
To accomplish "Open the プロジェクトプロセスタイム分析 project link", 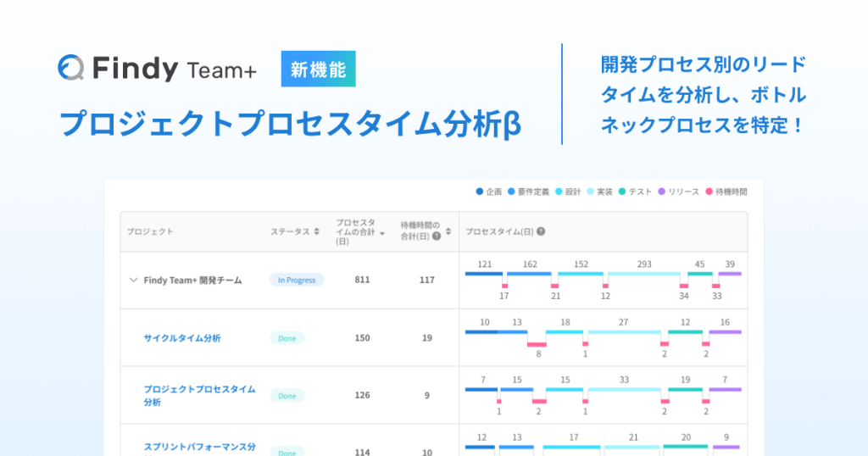I will (x=200, y=395).
